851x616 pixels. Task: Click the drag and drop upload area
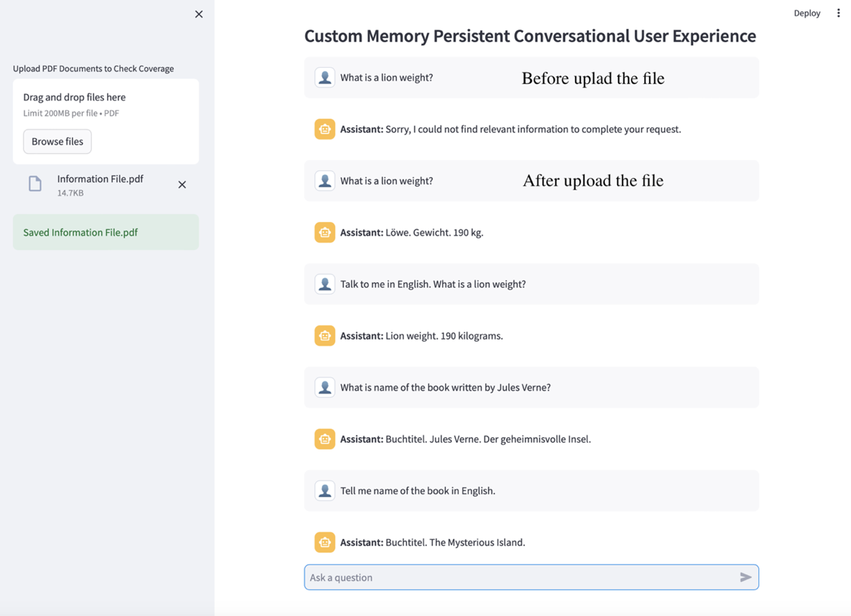pyautogui.click(x=106, y=105)
